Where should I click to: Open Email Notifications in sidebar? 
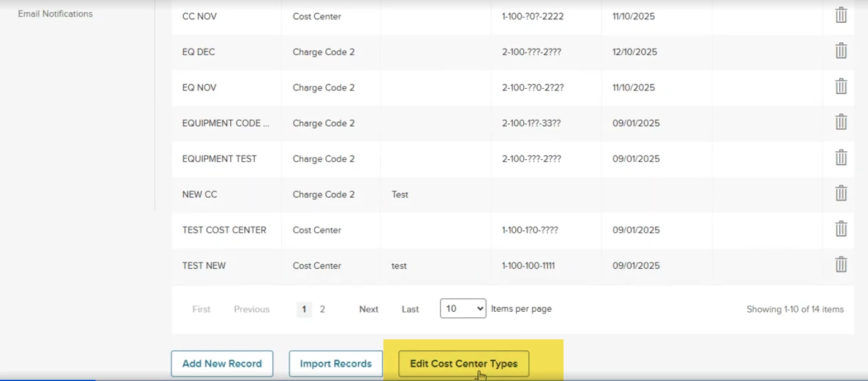tap(55, 13)
